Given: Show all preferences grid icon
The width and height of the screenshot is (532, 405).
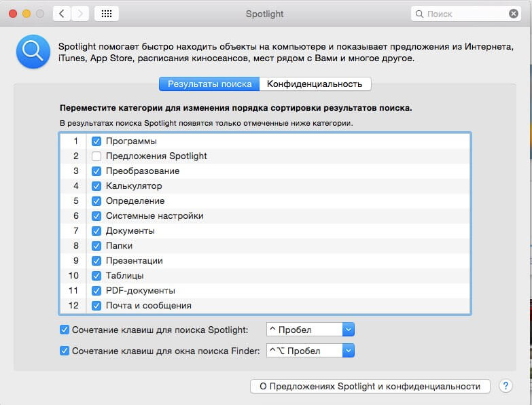Looking at the screenshot, I should point(107,14).
